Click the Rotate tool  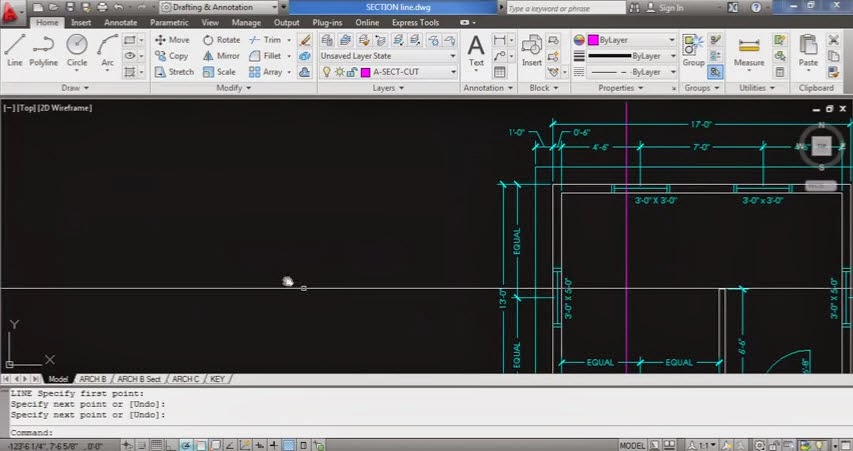tap(221, 40)
